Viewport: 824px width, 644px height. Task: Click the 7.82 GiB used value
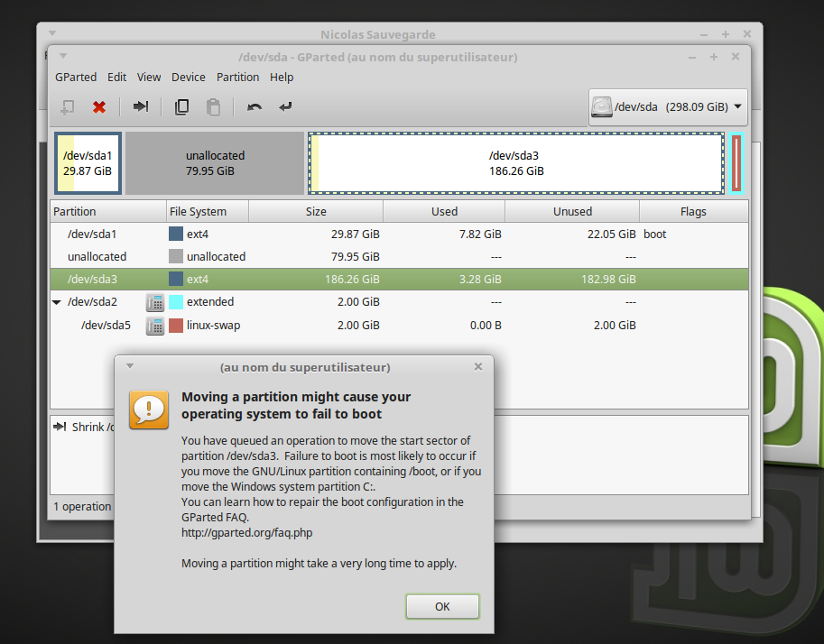coord(480,234)
